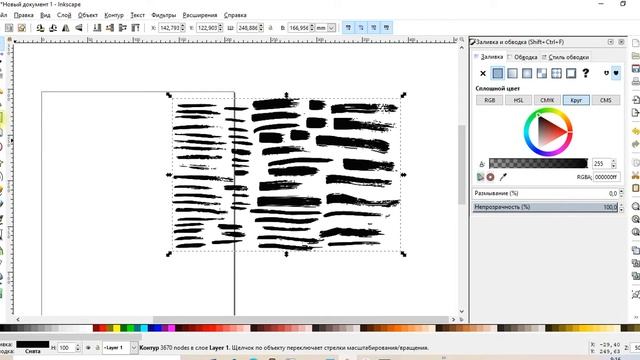
Task: Select Flat color fill option
Action: click(x=498, y=73)
